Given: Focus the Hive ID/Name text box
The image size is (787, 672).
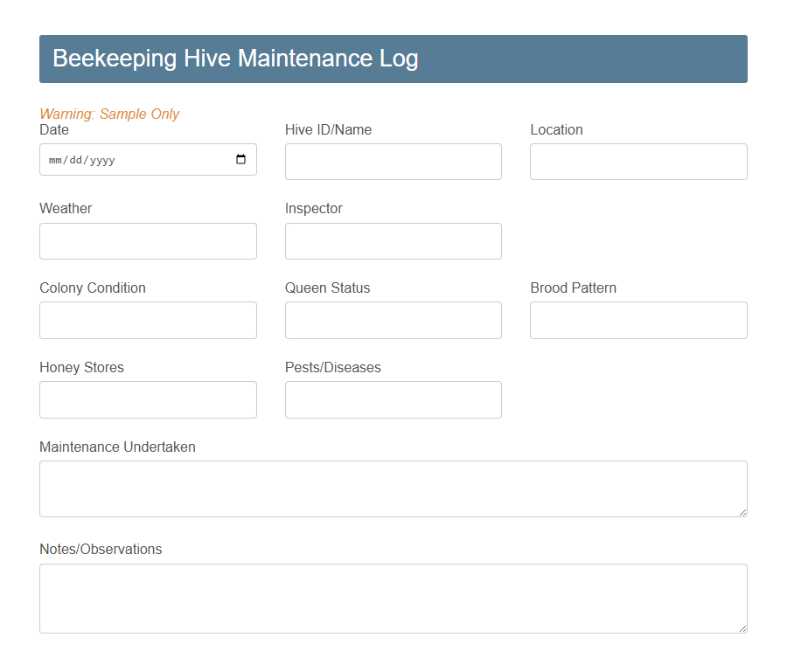Looking at the screenshot, I should 393,162.
